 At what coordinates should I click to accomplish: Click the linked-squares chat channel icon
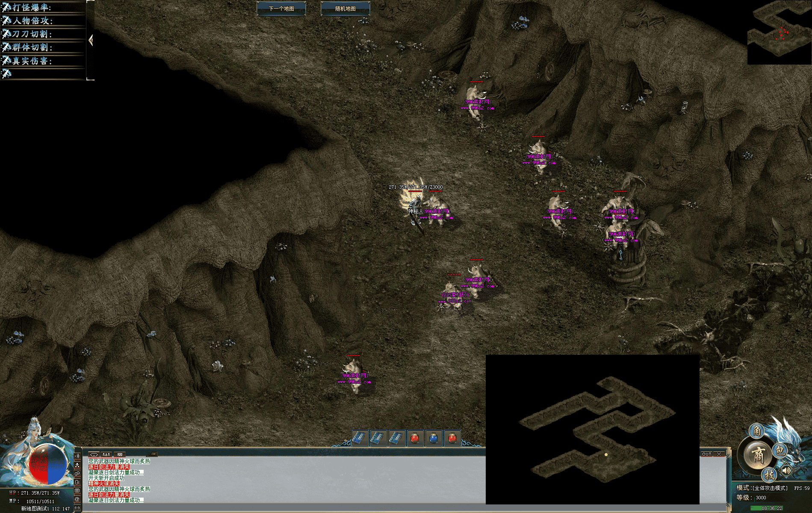77,474
